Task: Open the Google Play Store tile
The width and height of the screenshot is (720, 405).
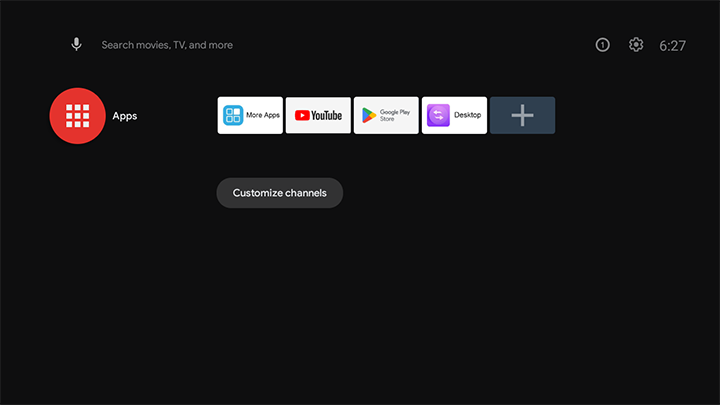Action: (386, 115)
